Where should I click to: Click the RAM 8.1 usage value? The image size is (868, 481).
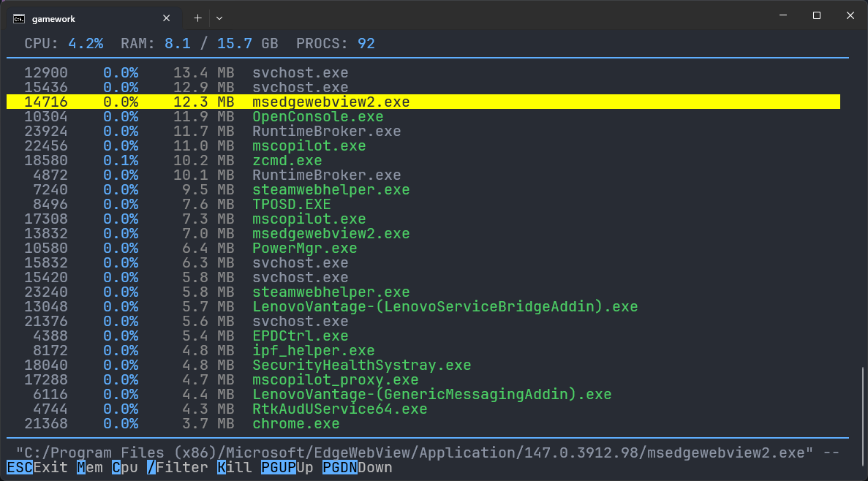[177, 44]
